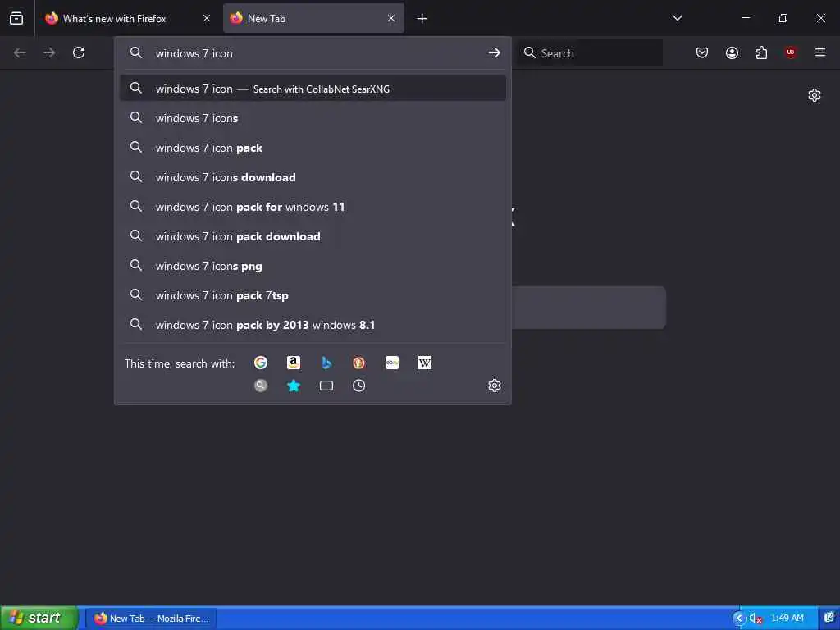This screenshot has width=840, height=630.
Task: Activate New Tab — Mozilla Firefox taskbar button
Action: 152,619
